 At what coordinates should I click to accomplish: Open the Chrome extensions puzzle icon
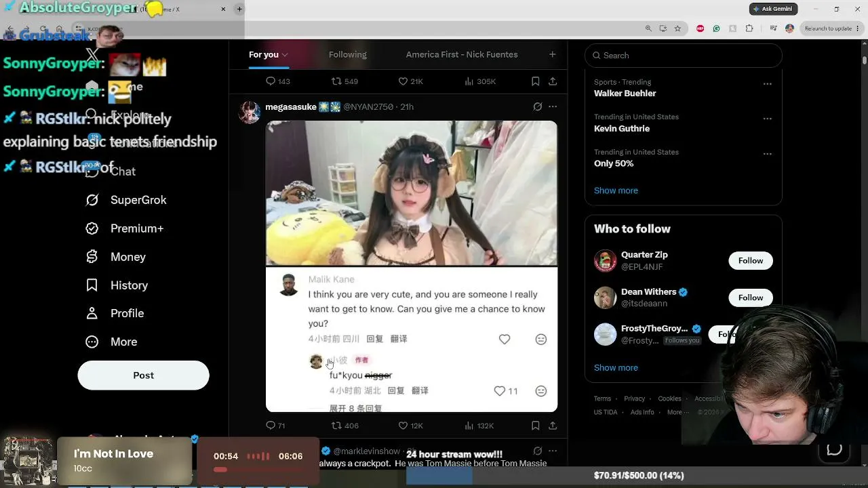pyautogui.click(x=749, y=28)
